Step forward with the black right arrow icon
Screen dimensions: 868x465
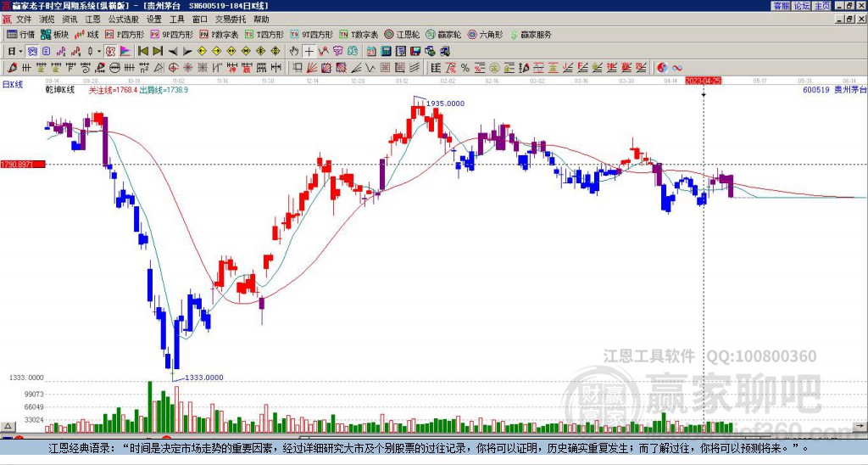[187, 52]
